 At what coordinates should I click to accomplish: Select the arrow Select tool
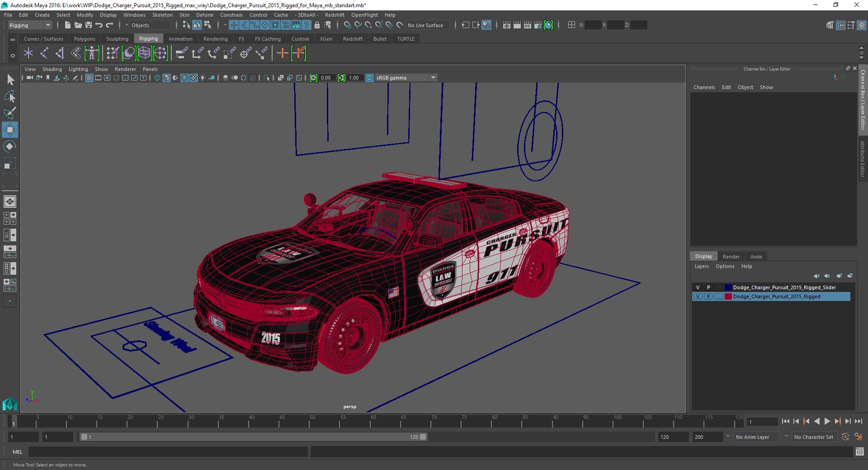[10, 80]
